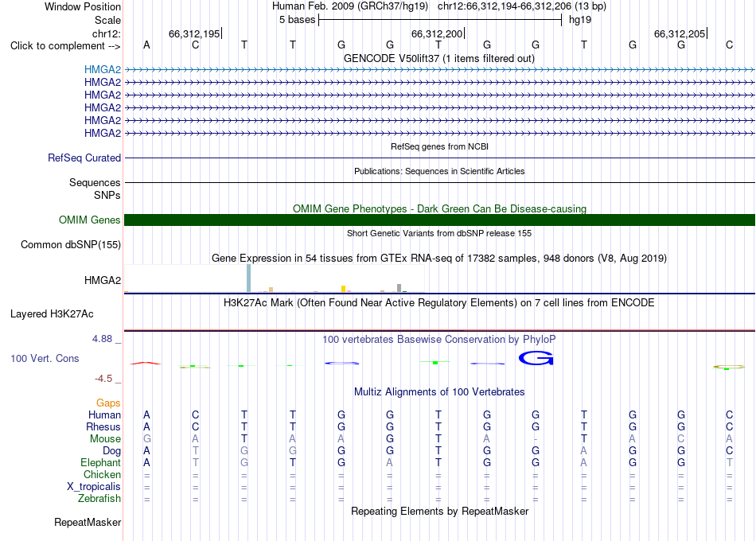
Task: Click the Common dbSNP(155) track label
Action: pos(70,244)
